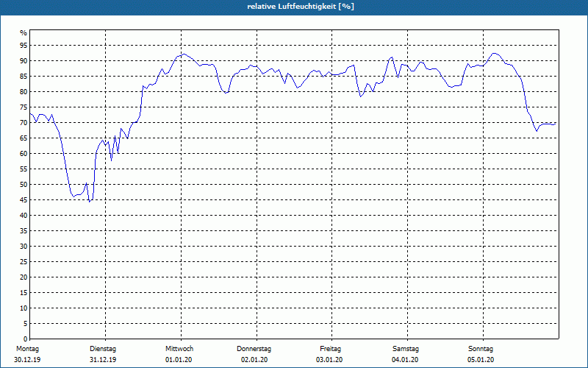Image resolution: width=588 pixels, height=368 pixels.
Task: Click the '60' y-axis value
Action: pyautogui.click(x=24, y=154)
